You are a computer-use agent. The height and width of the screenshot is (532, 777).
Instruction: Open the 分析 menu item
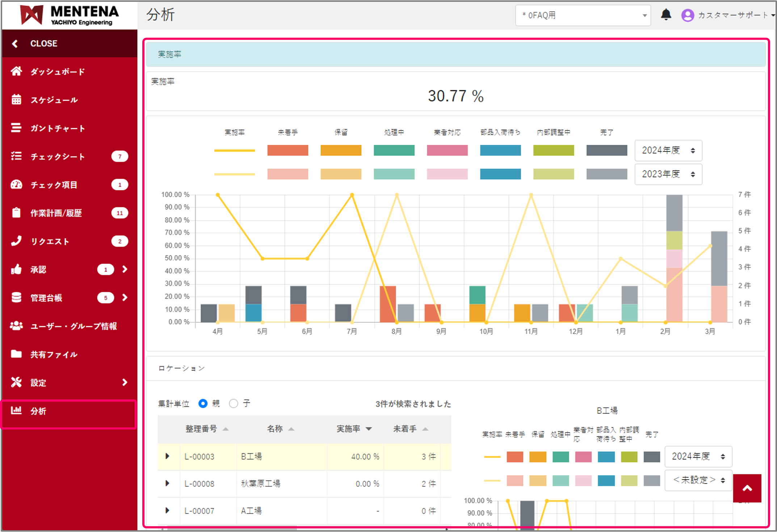coord(38,411)
